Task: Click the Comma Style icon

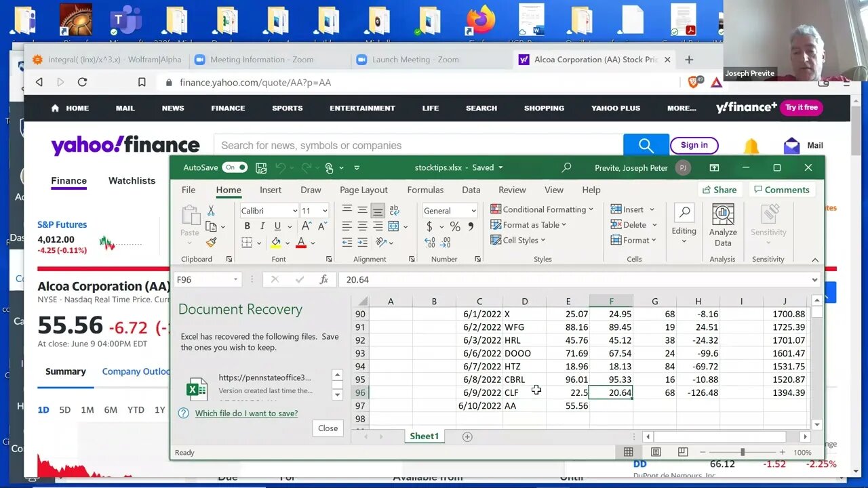Action: point(471,226)
